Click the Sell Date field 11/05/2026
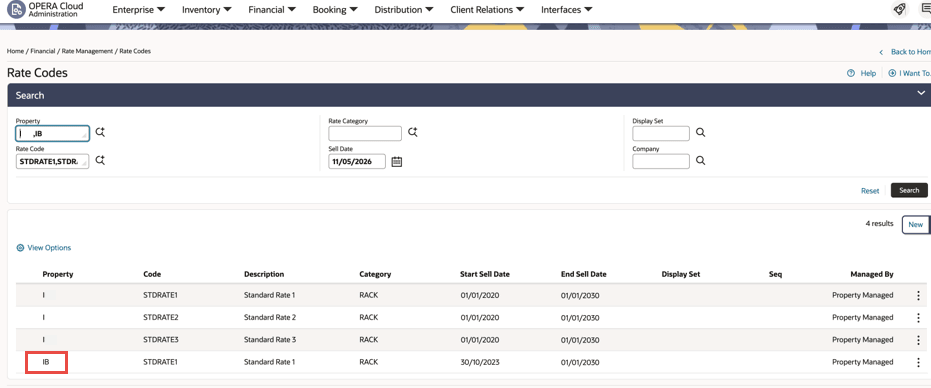The width and height of the screenshot is (931, 388). [357, 161]
